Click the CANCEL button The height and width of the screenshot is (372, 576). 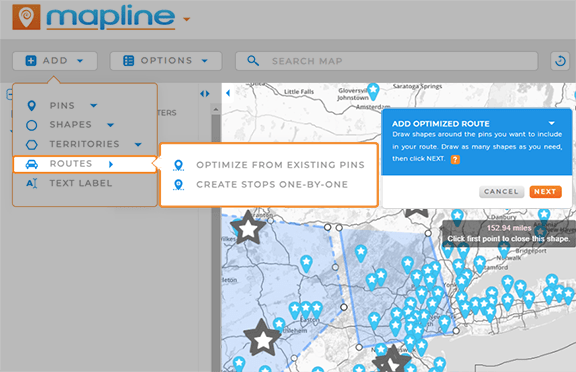tap(501, 192)
